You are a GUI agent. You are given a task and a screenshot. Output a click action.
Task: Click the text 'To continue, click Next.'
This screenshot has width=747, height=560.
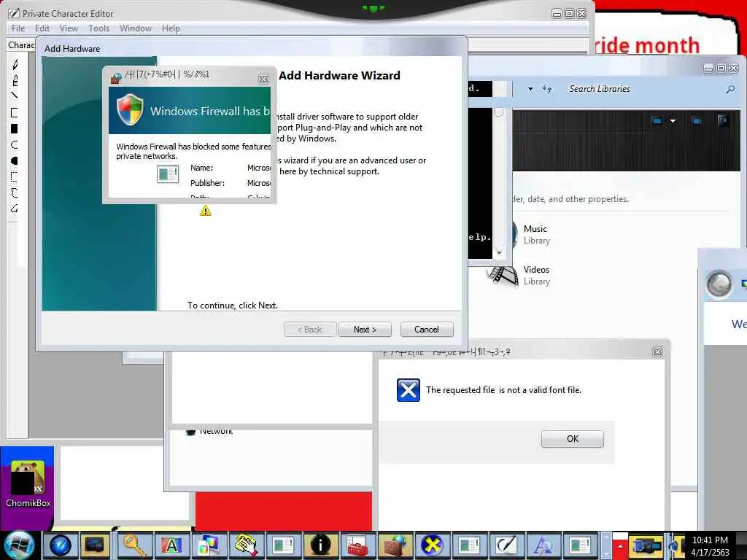[x=233, y=306]
